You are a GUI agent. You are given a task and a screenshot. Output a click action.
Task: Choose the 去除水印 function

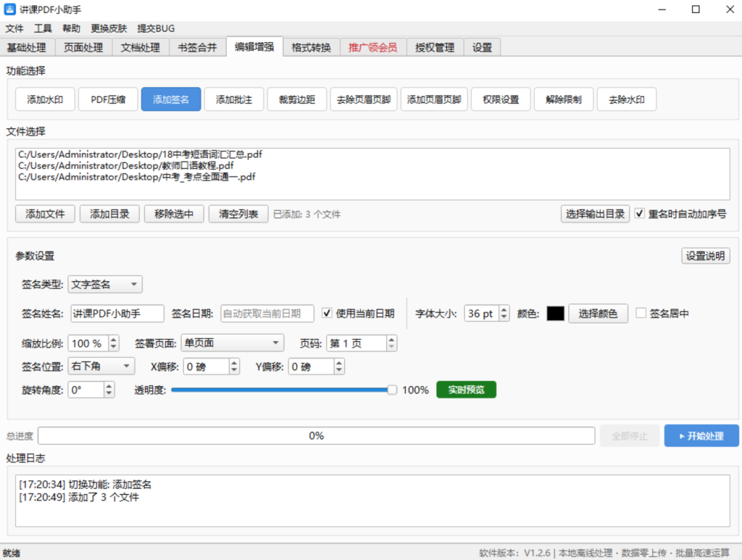[x=627, y=99]
